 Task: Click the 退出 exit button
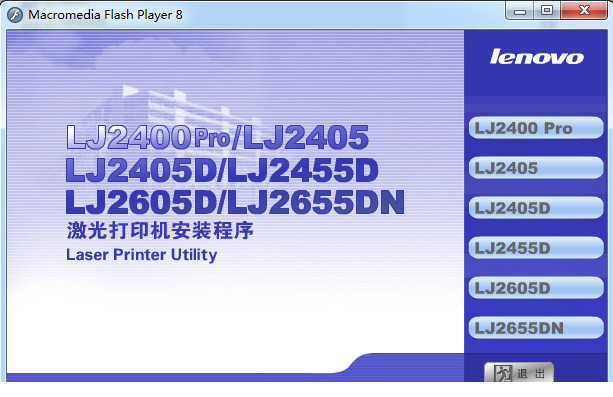(519, 373)
